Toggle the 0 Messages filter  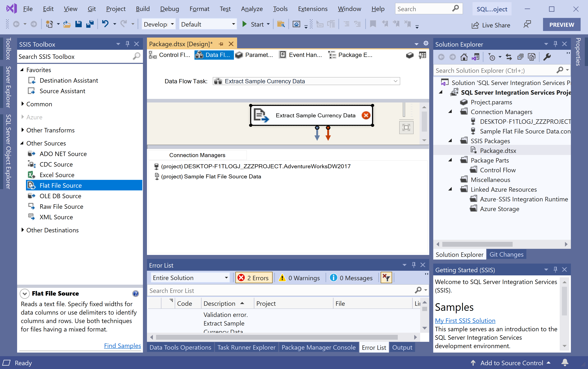coord(351,278)
